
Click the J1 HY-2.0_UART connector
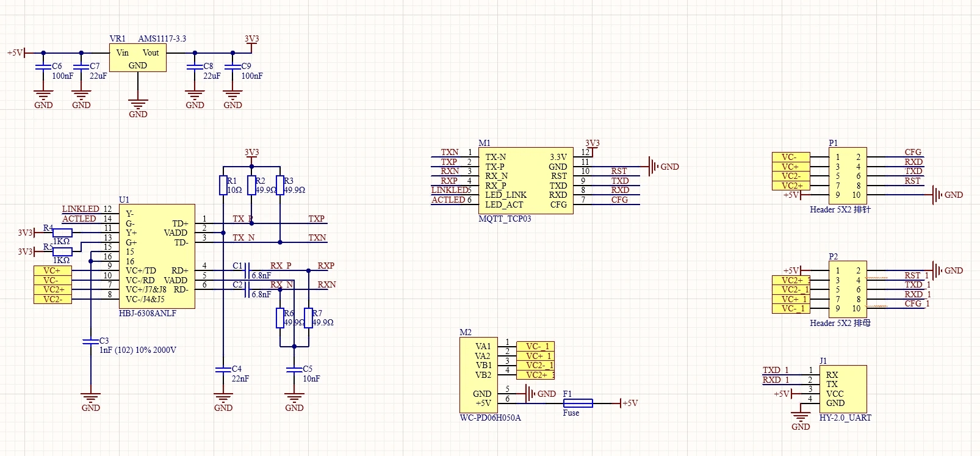click(843, 389)
